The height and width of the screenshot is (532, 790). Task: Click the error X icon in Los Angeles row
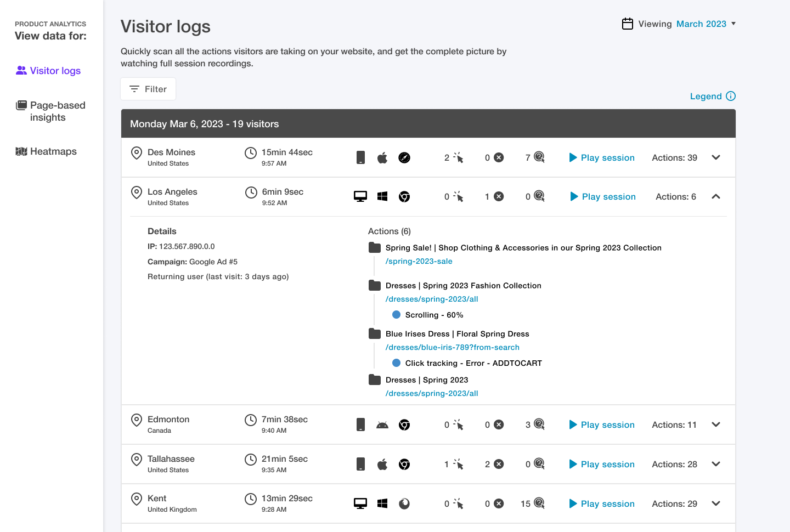coord(499,196)
